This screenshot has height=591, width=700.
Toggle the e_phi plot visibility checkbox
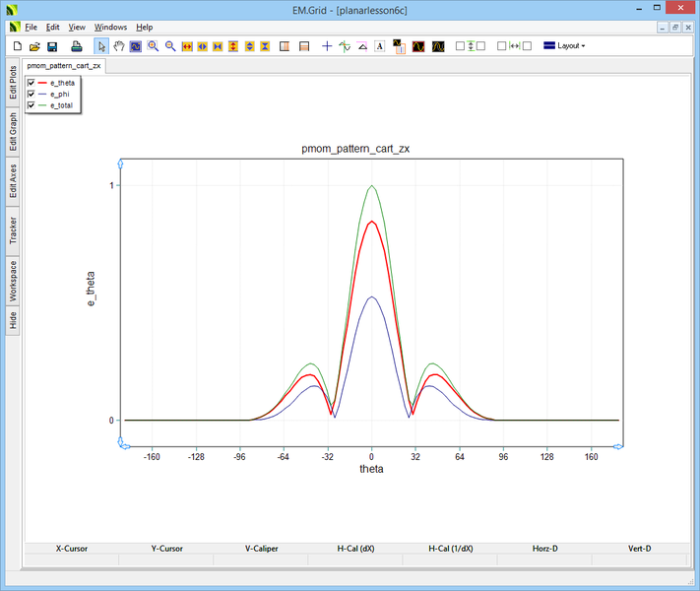pyautogui.click(x=32, y=94)
